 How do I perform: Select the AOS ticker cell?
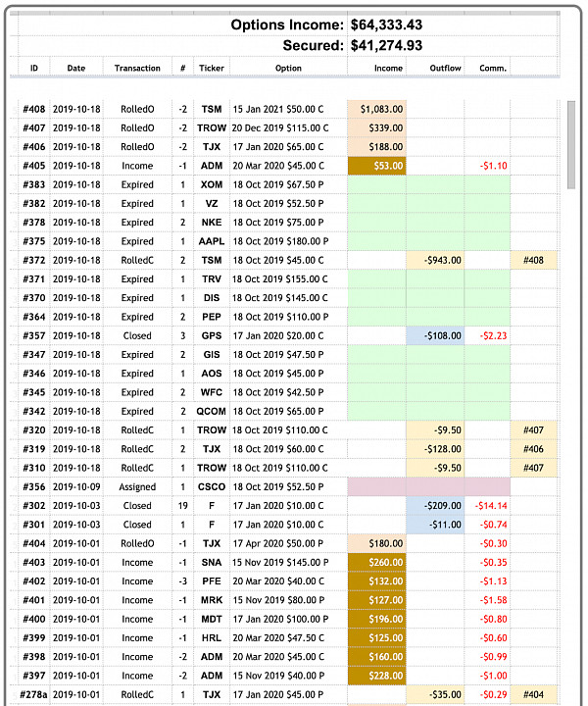click(212, 375)
